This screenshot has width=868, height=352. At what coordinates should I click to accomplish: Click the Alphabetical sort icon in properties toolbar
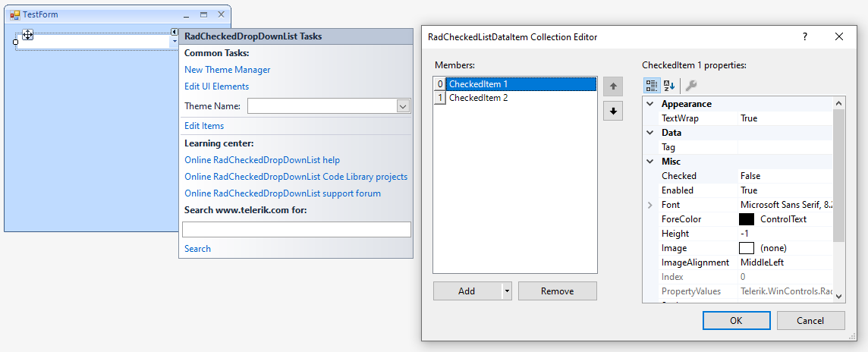click(668, 85)
